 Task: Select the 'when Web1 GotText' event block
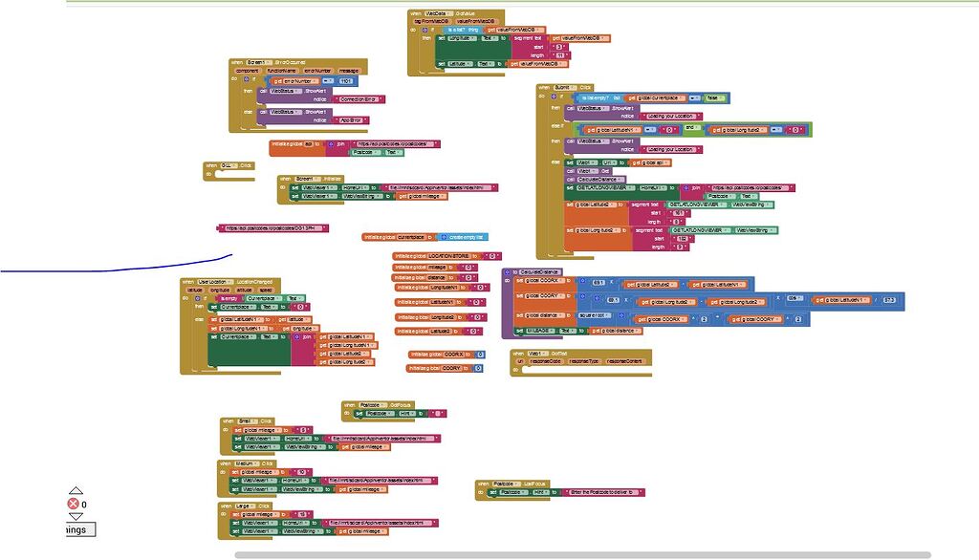(x=521, y=353)
